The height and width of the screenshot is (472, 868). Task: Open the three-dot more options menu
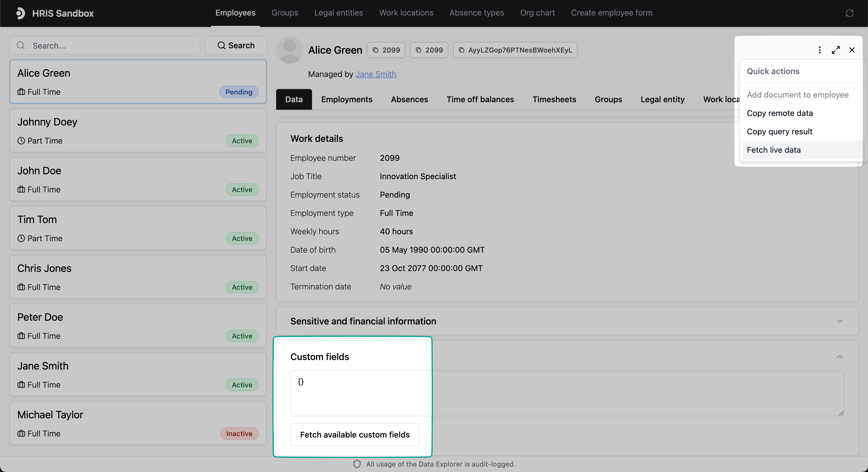point(819,50)
